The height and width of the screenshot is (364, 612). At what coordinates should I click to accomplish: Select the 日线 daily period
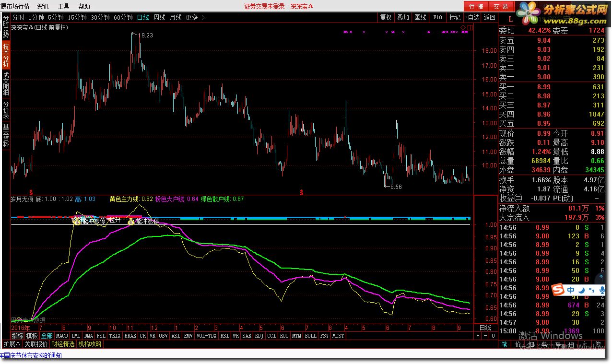click(143, 17)
